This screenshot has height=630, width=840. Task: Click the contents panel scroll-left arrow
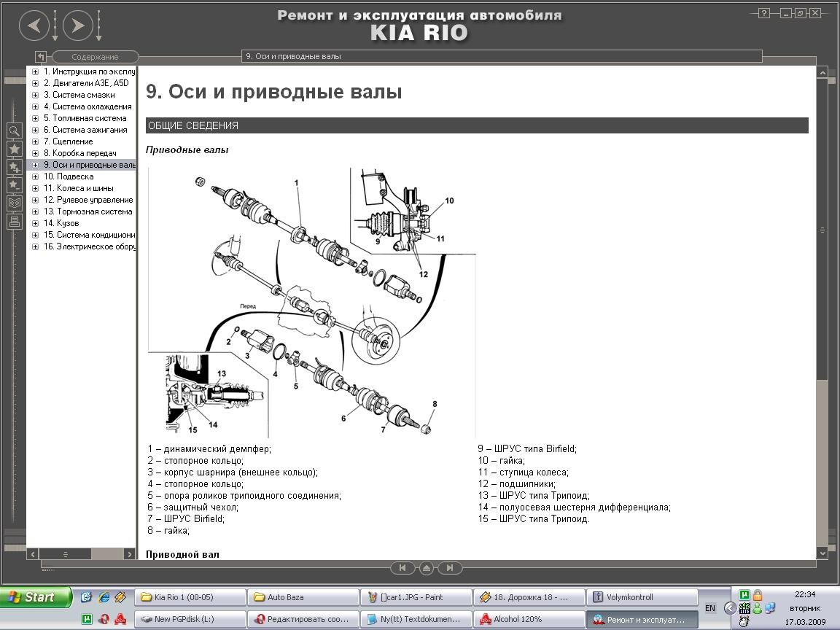[x=33, y=554]
